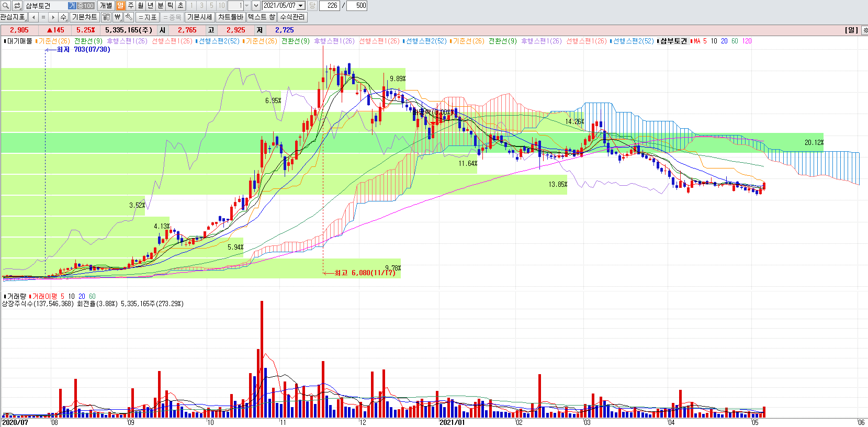Select interval preset 5
Viewport: 868px width, 427px height.
pos(211,6)
